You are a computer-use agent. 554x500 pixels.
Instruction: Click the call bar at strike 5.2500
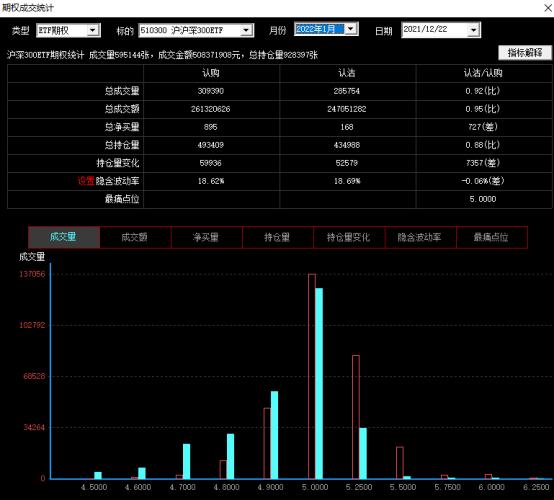(x=356, y=417)
